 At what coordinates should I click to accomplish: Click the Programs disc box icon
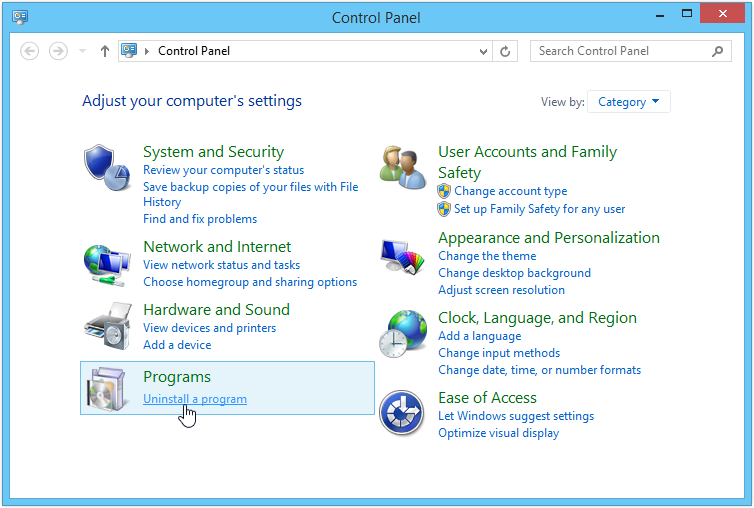pyautogui.click(x=107, y=389)
